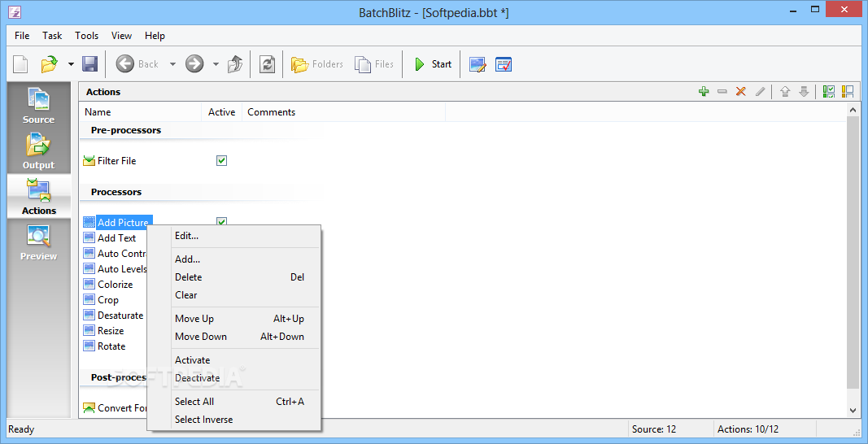Expand the Back history dropdown arrow
Image resolution: width=868 pixels, height=444 pixels.
coord(172,64)
